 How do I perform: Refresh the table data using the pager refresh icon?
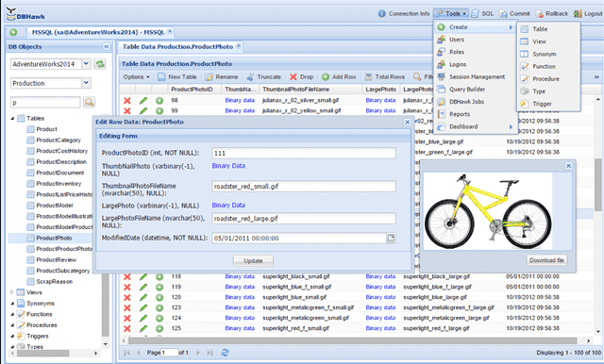(x=225, y=353)
